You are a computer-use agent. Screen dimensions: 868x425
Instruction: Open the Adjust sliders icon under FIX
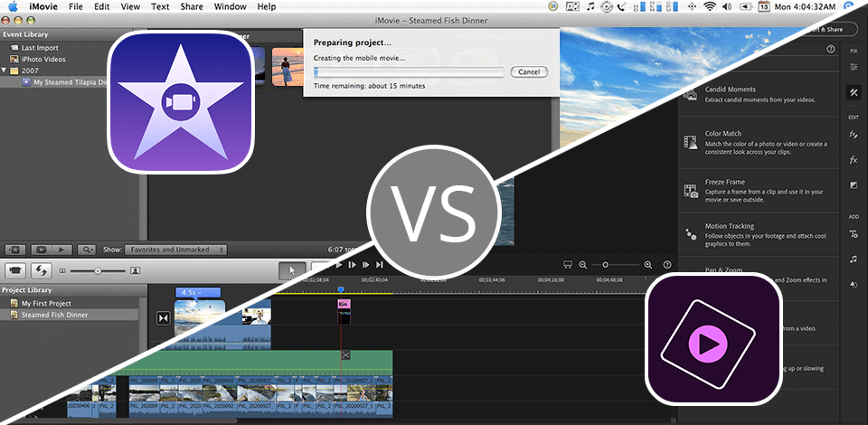(x=854, y=67)
